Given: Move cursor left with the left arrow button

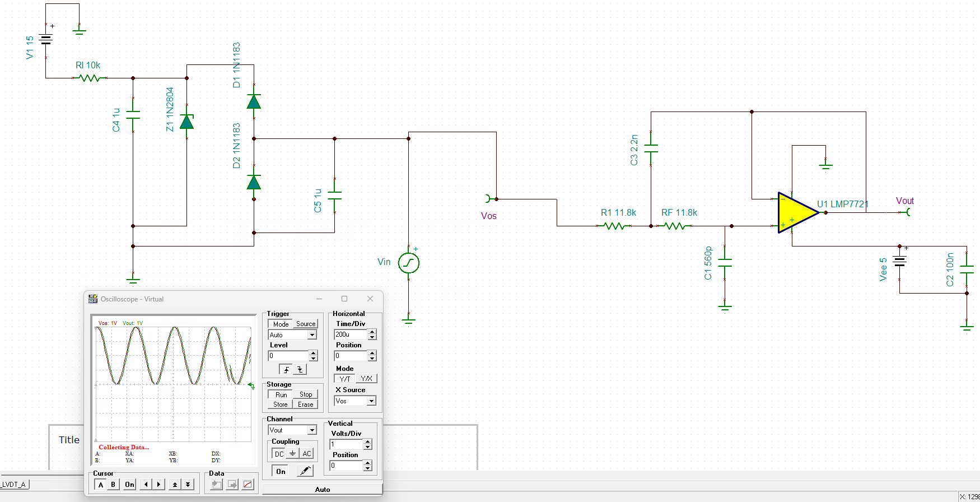Looking at the screenshot, I should [x=146, y=484].
